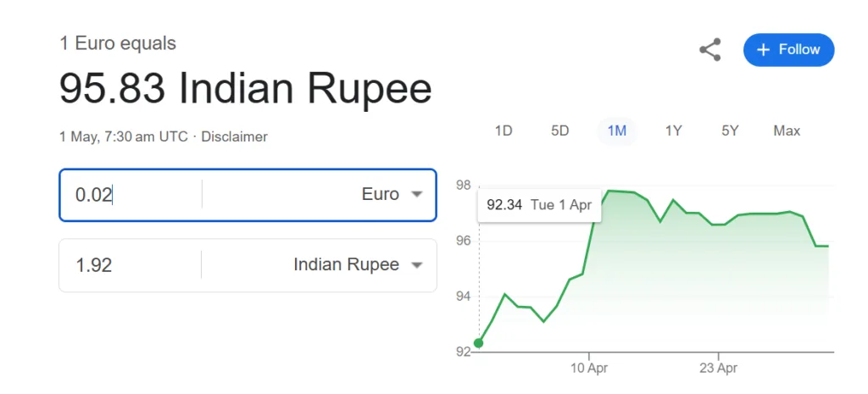Viewport: 868px width, 394px height.
Task: Click the Indian Rupee amount field showing 1.92
Action: (x=131, y=265)
